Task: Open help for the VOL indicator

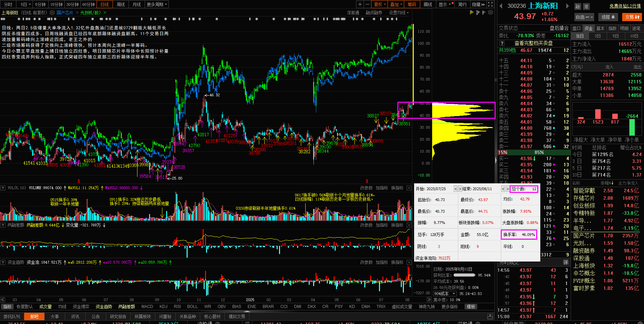Action: coord(3,188)
